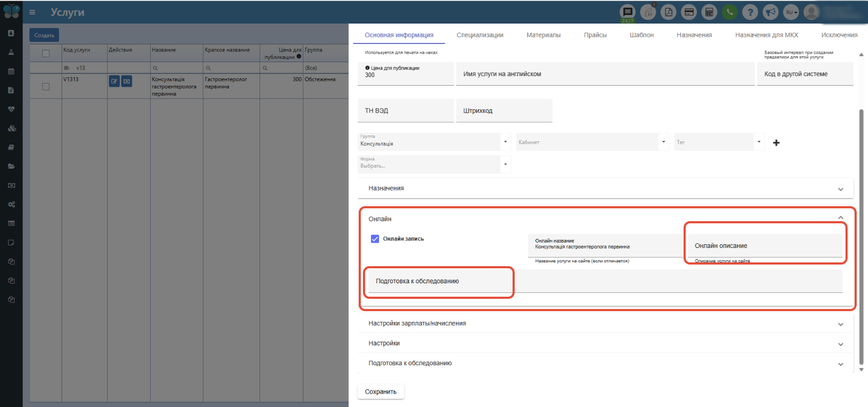Tick the checkbox for row V1313
The height and width of the screenshot is (407, 868).
coord(46,87)
